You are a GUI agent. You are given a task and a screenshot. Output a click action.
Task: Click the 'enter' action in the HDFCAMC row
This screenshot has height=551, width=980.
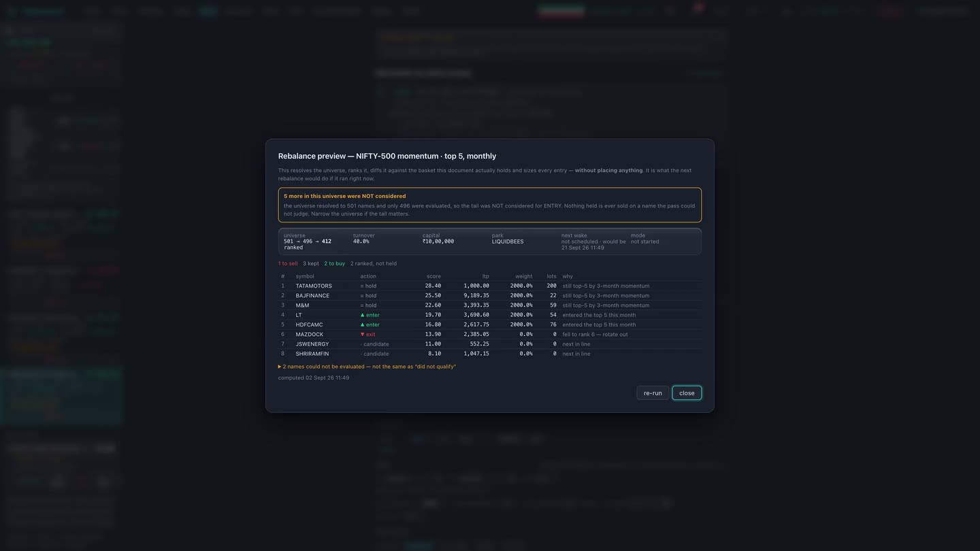(x=370, y=324)
